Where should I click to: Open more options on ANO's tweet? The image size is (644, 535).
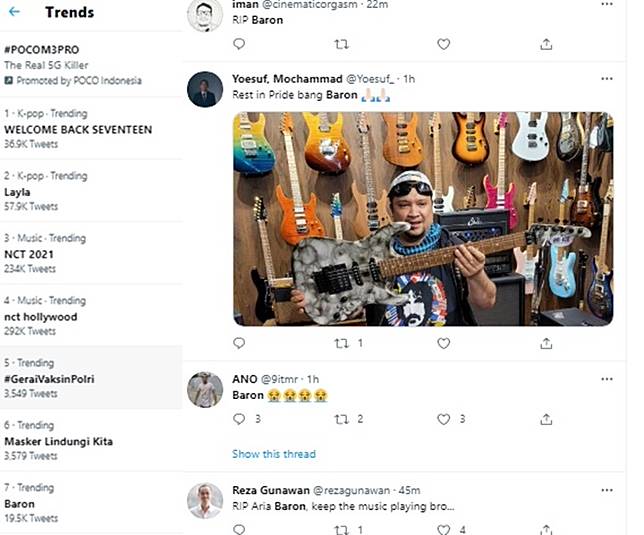point(606,380)
